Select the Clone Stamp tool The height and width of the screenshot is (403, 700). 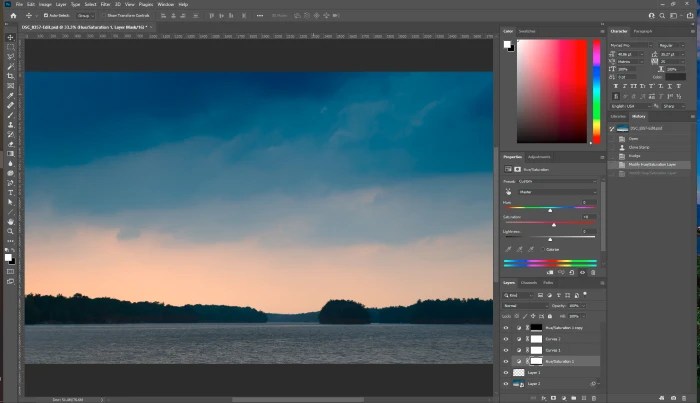click(x=10, y=124)
